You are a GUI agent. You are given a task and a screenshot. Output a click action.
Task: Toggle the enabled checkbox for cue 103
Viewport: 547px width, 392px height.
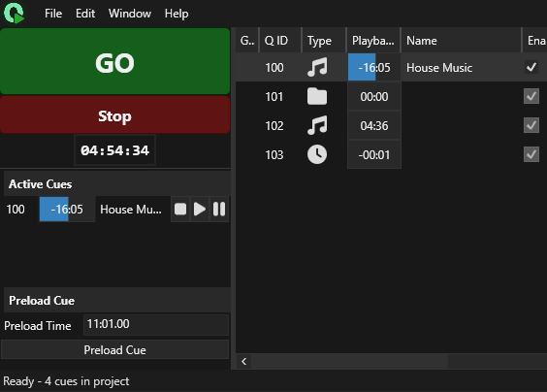point(531,154)
